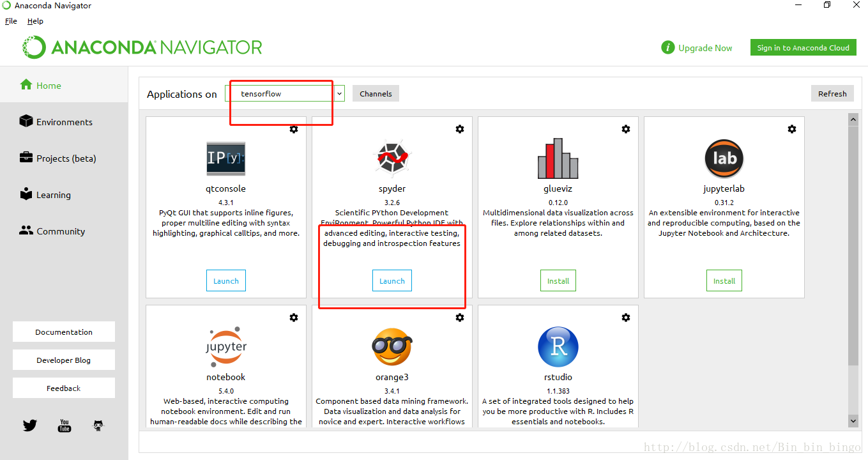Launch qtconsole
The height and width of the screenshot is (460, 868).
pos(226,280)
